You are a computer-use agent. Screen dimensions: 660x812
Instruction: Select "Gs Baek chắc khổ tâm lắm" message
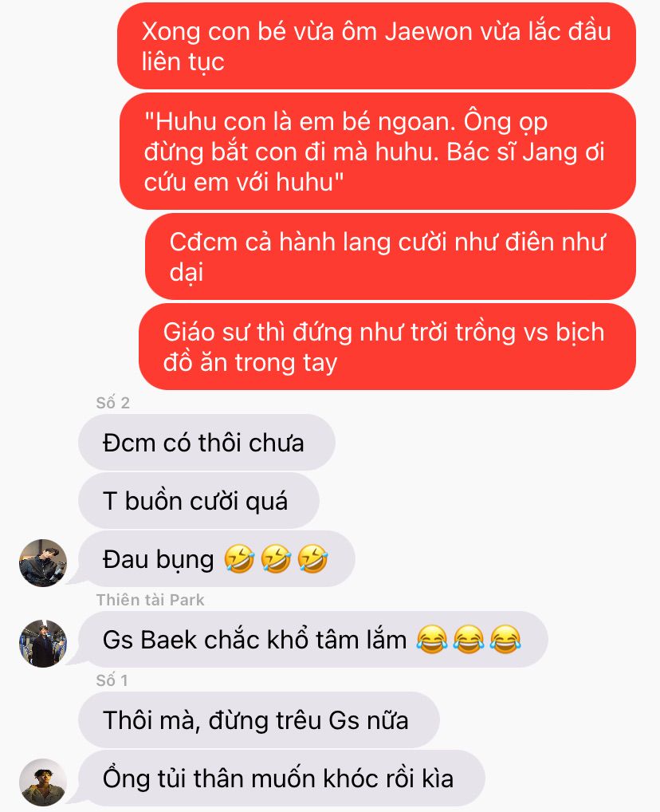[312, 640]
